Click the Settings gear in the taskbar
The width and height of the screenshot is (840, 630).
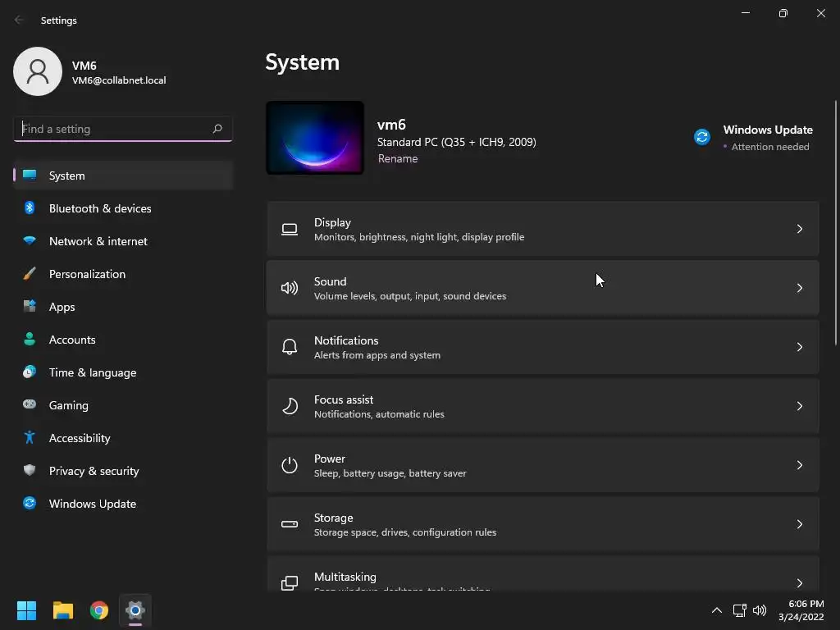pos(135,610)
